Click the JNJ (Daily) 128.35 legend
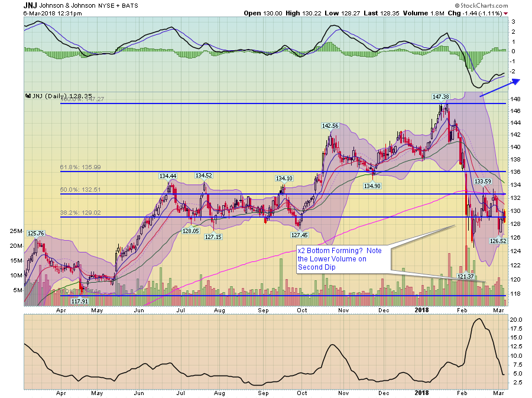The height and width of the screenshot is (398, 532). (x=59, y=96)
